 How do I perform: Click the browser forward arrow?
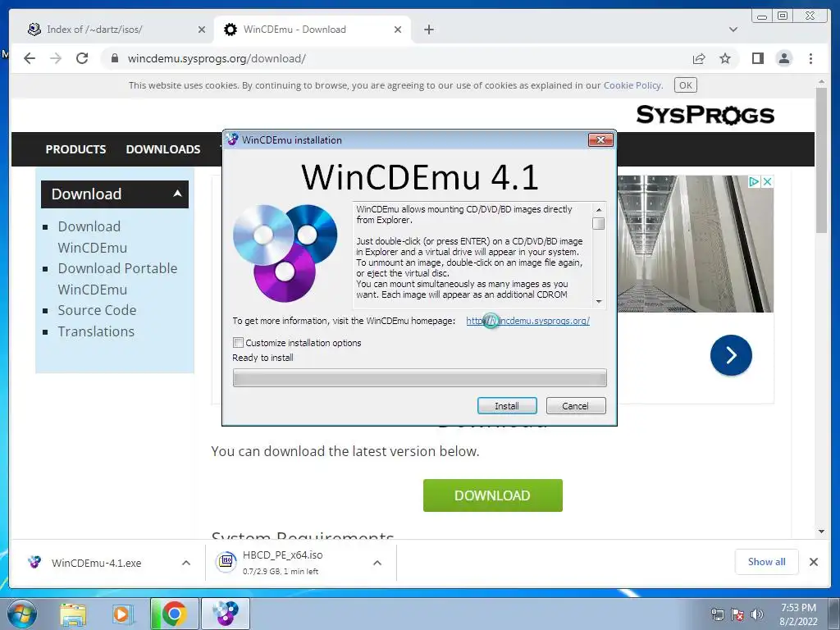click(56, 58)
